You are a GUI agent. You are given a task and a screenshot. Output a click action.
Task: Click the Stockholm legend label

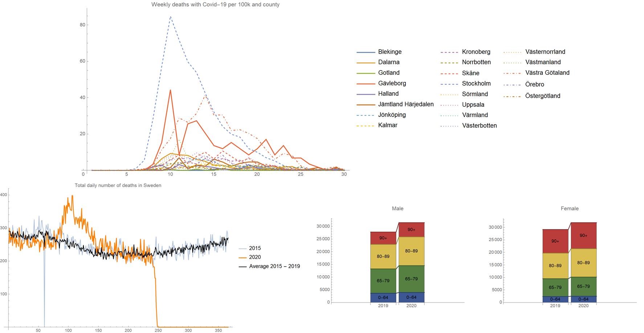[x=476, y=84]
